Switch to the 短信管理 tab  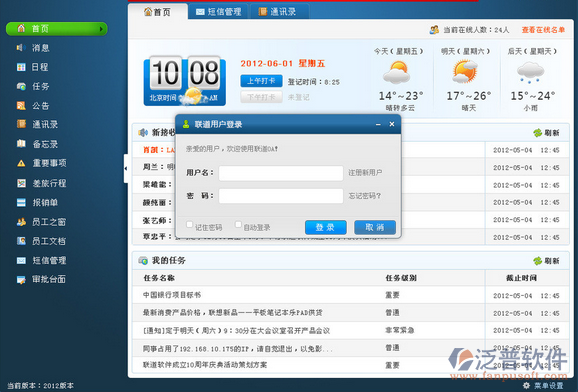click(x=219, y=11)
